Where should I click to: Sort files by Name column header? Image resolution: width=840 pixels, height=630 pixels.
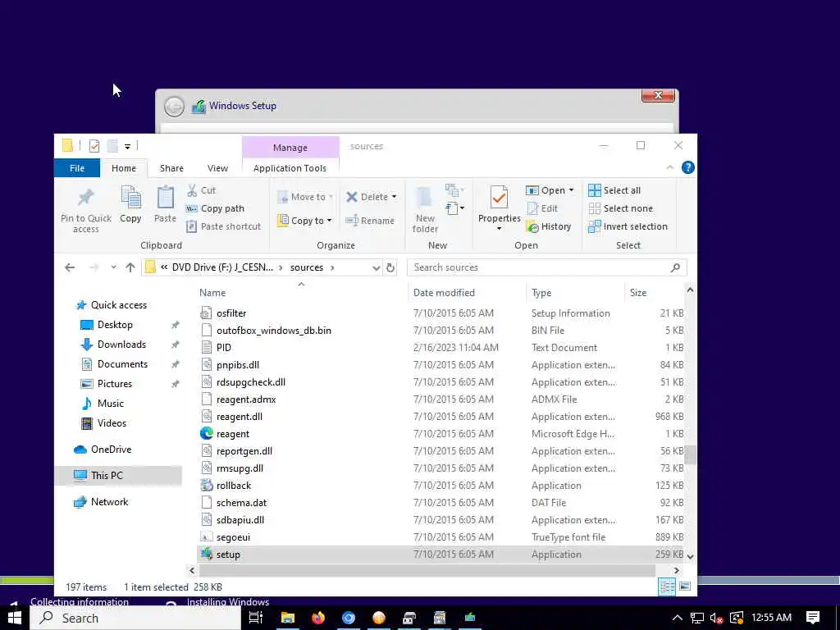tap(212, 293)
